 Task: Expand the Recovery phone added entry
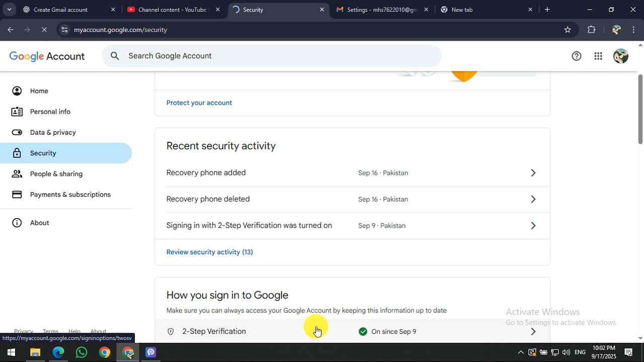coord(352,173)
